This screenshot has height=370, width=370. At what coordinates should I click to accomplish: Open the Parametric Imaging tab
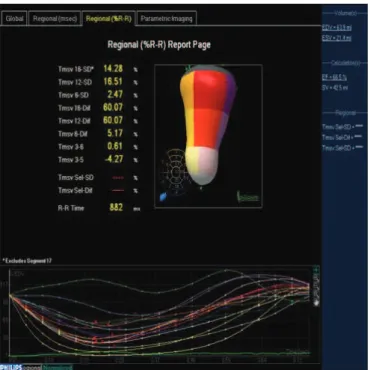(166, 18)
